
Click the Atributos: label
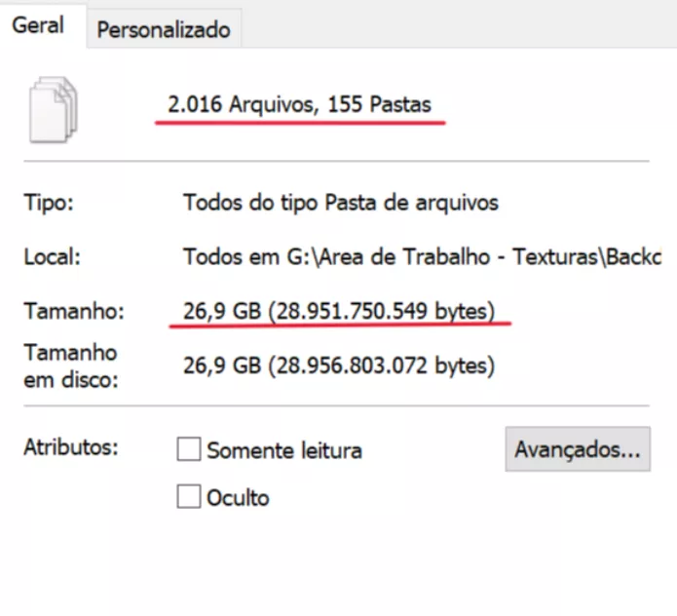coord(71,447)
